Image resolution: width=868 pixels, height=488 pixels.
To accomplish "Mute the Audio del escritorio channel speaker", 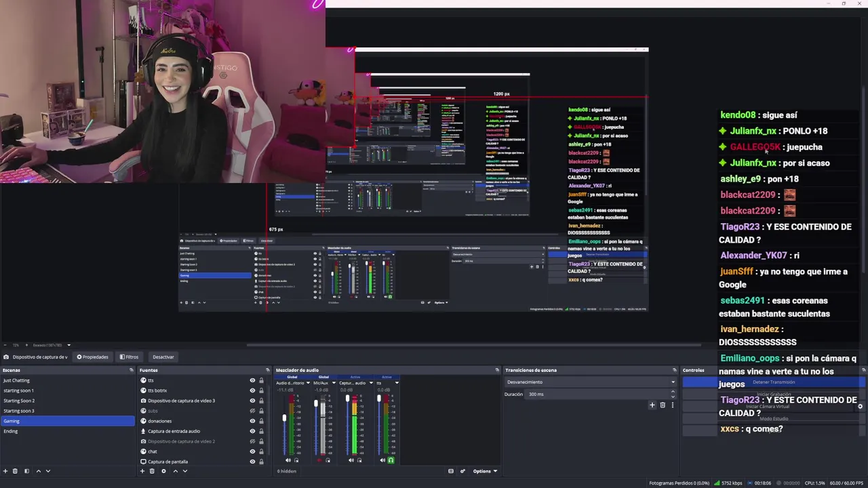I will (x=288, y=460).
